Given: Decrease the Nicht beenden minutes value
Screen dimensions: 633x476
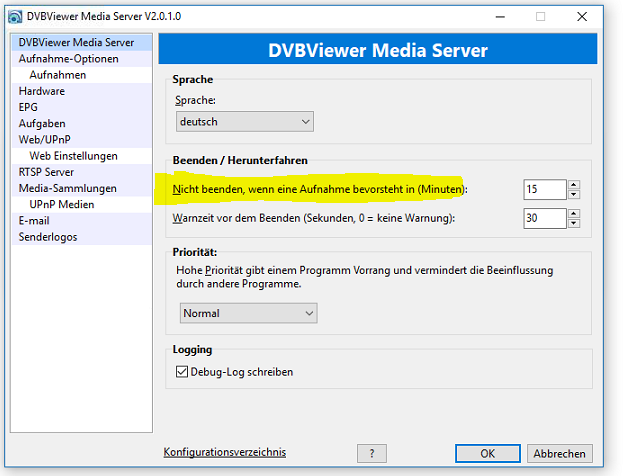Looking at the screenshot, I should click(x=574, y=195).
